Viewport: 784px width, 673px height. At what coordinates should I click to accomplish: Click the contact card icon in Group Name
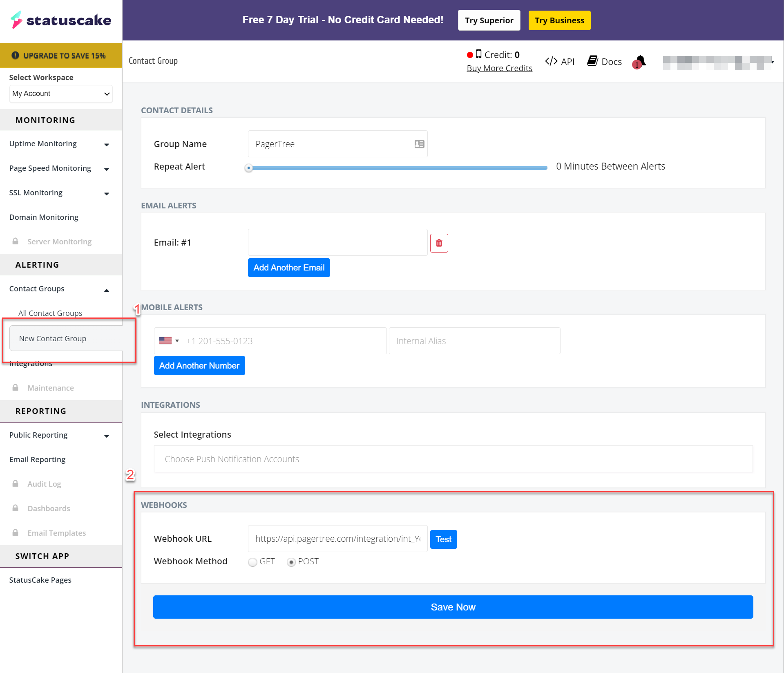pyautogui.click(x=419, y=144)
